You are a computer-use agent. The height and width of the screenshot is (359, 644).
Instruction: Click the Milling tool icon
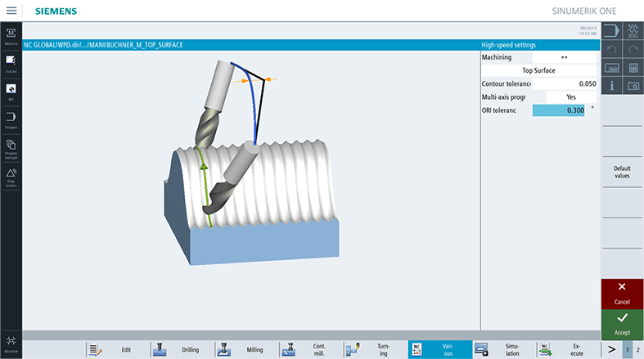[x=224, y=349]
